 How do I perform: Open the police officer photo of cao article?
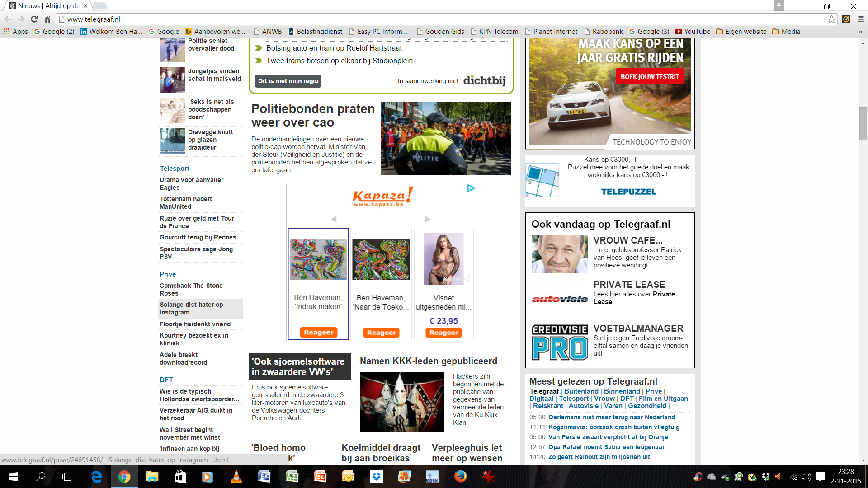click(x=446, y=138)
